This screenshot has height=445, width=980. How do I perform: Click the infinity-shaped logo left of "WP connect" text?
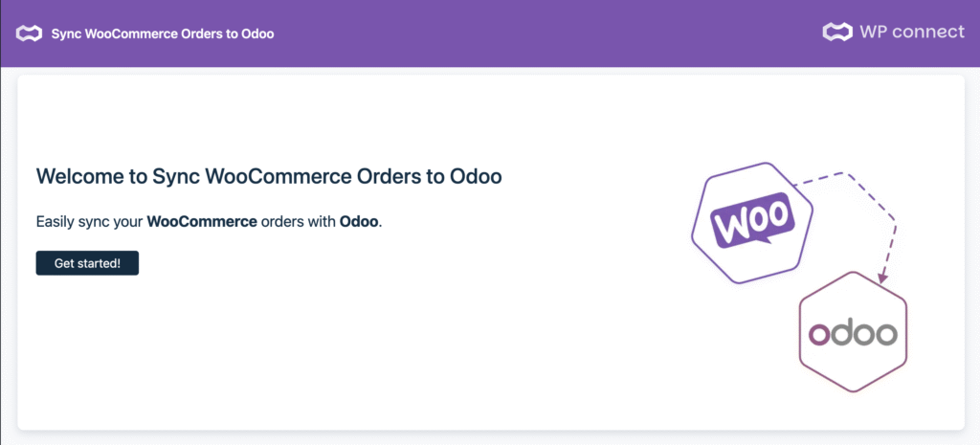(837, 33)
